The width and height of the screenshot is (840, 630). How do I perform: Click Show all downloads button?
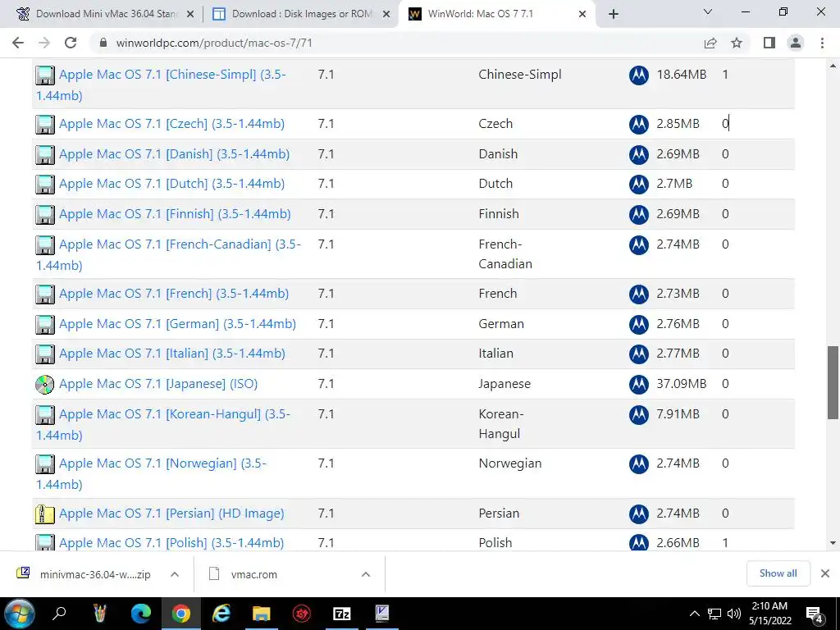778,573
